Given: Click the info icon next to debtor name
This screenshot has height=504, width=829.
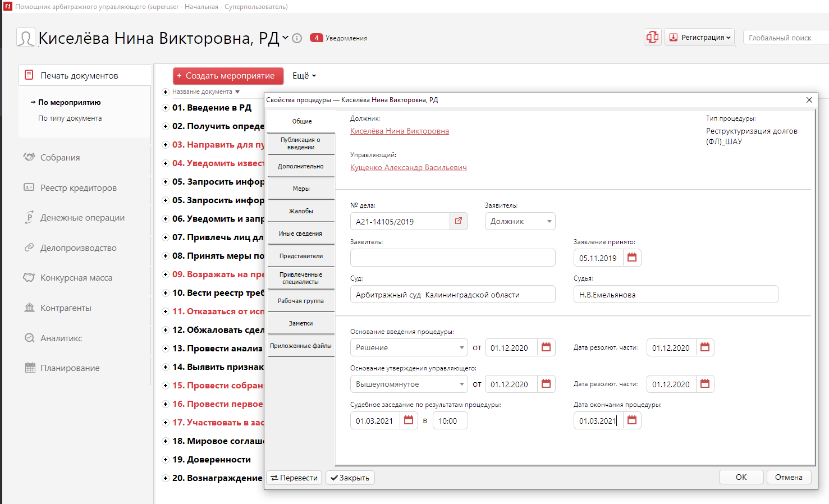Looking at the screenshot, I should 297,38.
